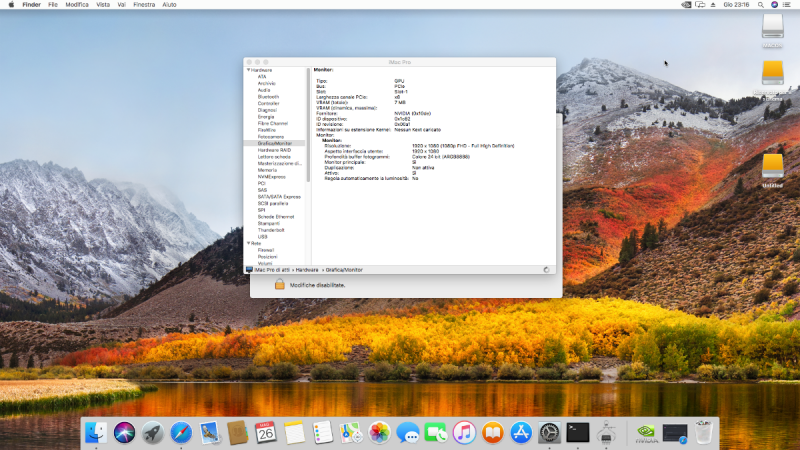
Task: Click the clock showing Gio 23:16
Action: (736, 5)
